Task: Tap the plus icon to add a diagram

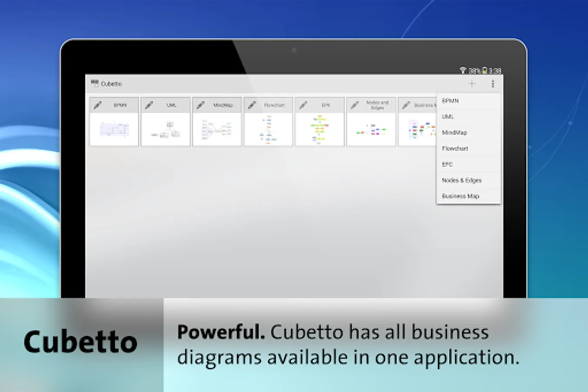Action: click(x=472, y=84)
